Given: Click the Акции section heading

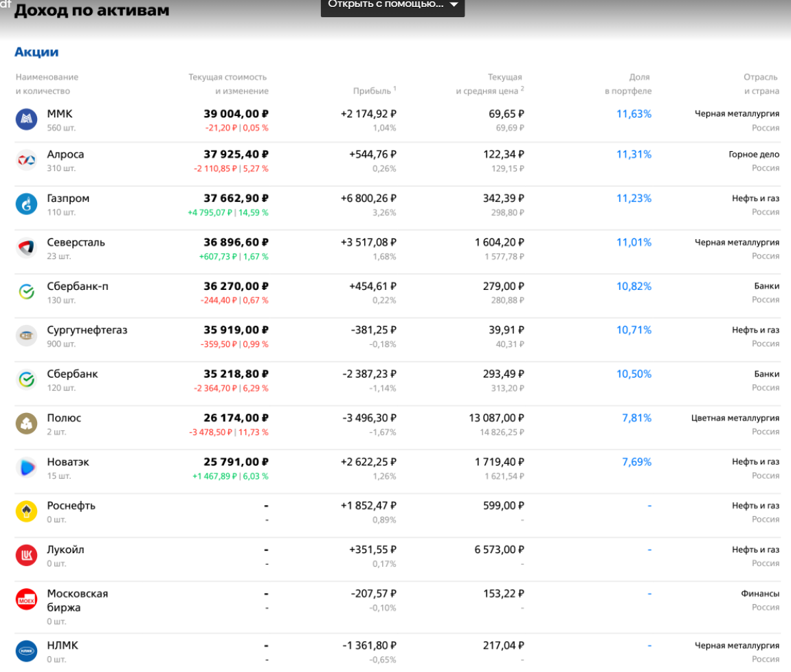Looking at the screenshot, I should click(36, 52).
